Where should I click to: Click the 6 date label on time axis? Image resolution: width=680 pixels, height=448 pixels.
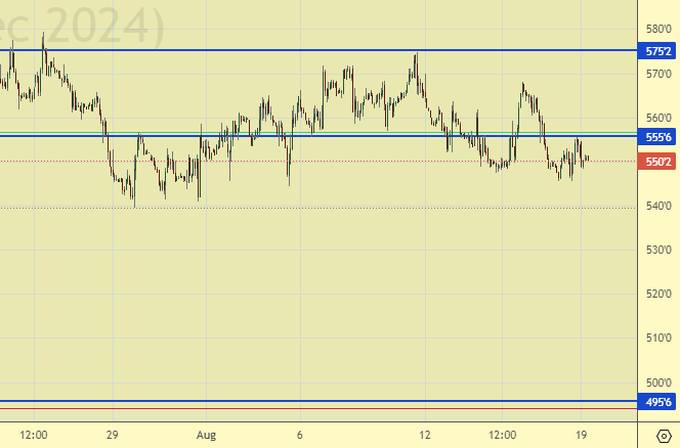[x=300, y=436]
